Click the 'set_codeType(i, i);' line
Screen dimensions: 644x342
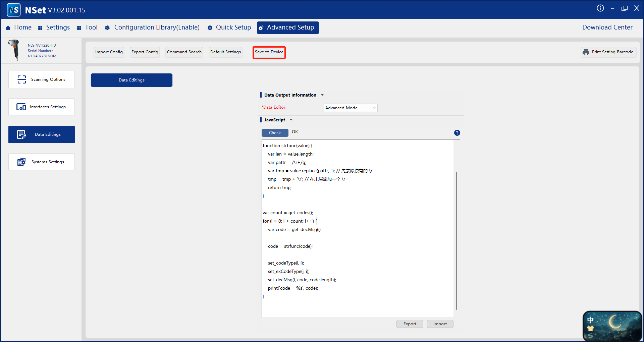[286, 263]
